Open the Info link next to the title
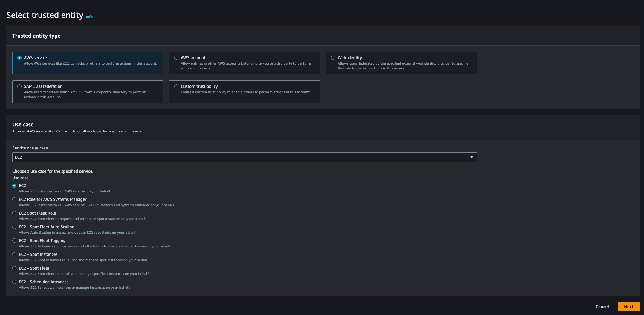The width and height of the screenshot is (644, 315). click(89, 17)
